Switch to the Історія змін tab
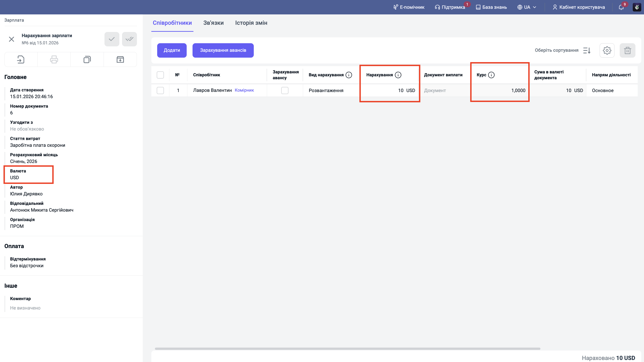The image size is (644, 362). coord(251,23)
